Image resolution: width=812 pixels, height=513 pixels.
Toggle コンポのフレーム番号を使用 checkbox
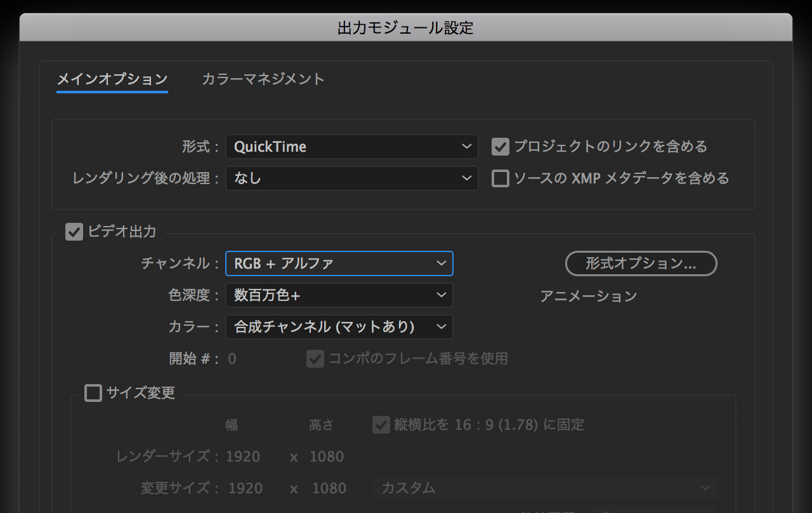tap(315, 359)
